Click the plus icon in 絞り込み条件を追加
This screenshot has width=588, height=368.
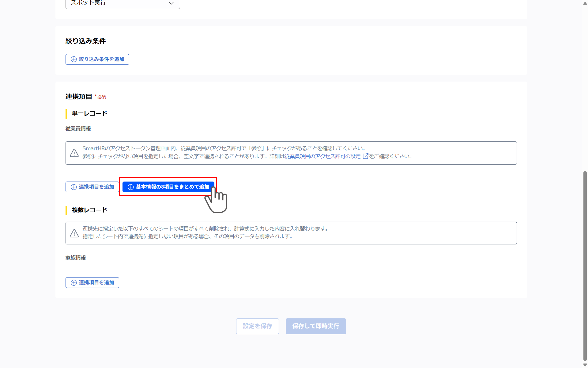(x=74, y=59)
